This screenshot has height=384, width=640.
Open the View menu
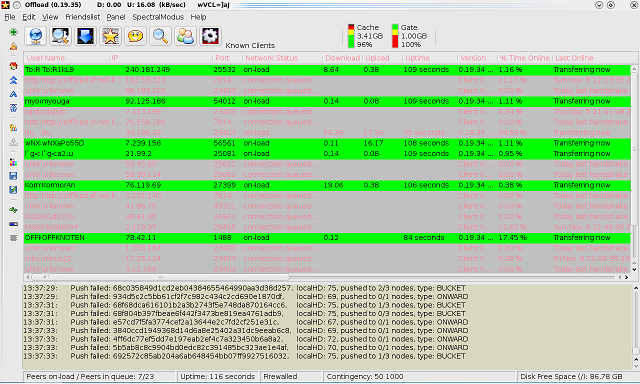(50, 17)
